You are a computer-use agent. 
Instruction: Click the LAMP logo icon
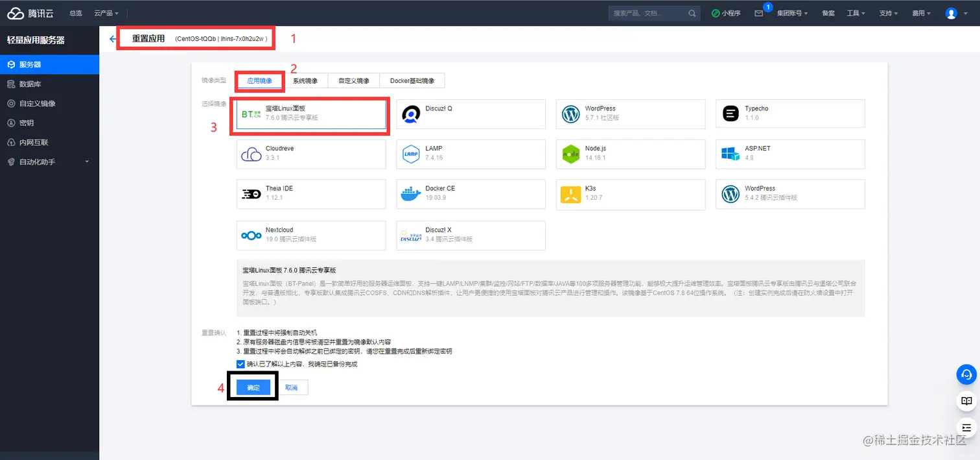coord(412,154)
